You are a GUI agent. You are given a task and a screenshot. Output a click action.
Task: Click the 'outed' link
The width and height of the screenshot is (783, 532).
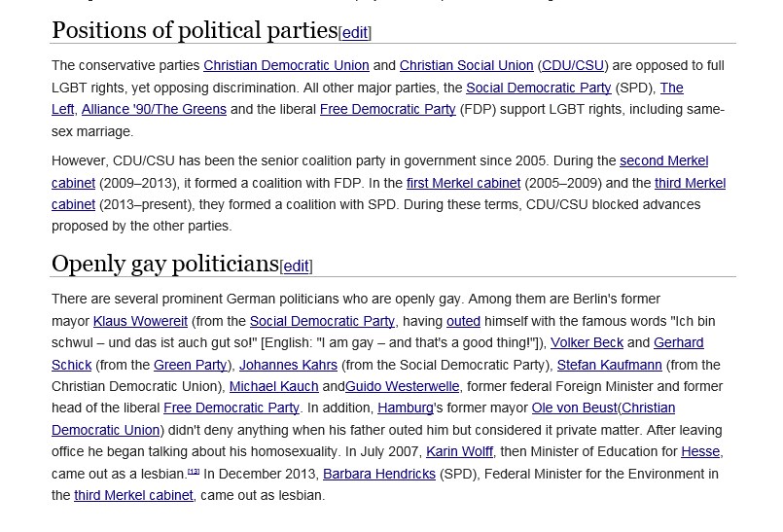[463, 321]
